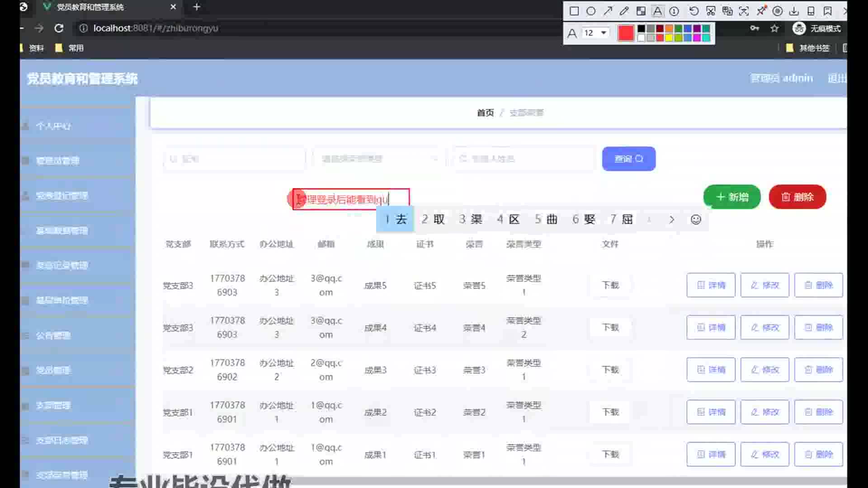This screenshot has height=488, width=868.
Task: Open the font size 12 dropdown
Action: 603,33
